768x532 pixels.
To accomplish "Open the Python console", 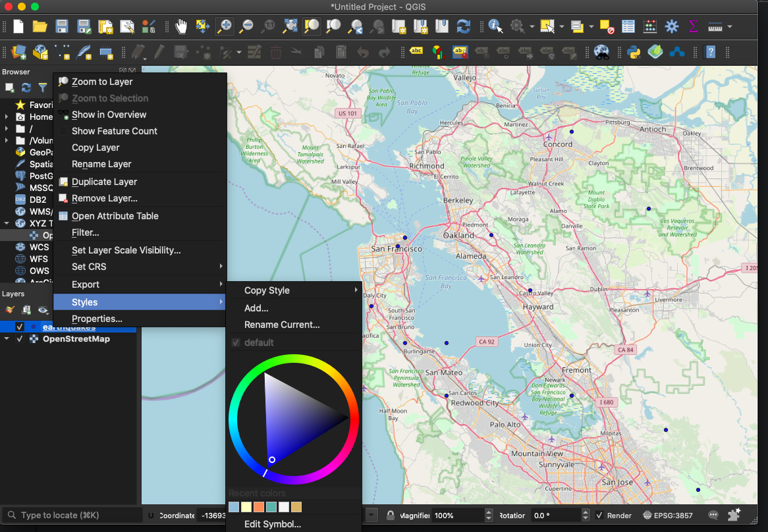I will coord(634,51).
